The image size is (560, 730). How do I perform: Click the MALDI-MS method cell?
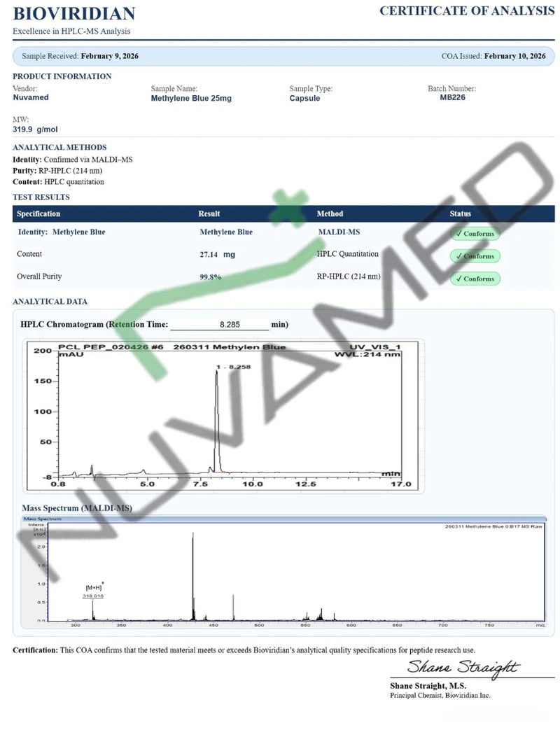point(339,232)
